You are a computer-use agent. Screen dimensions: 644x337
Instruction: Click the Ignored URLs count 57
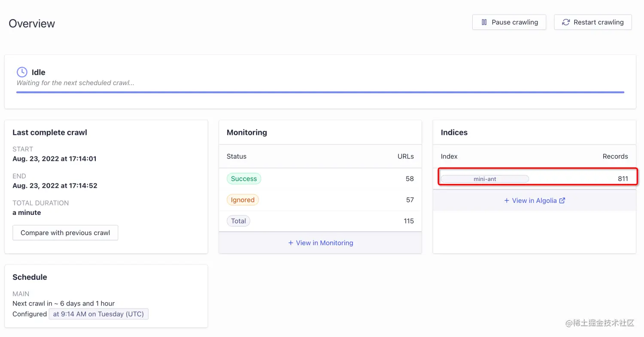pyautogui.click(x=410, y=200)
